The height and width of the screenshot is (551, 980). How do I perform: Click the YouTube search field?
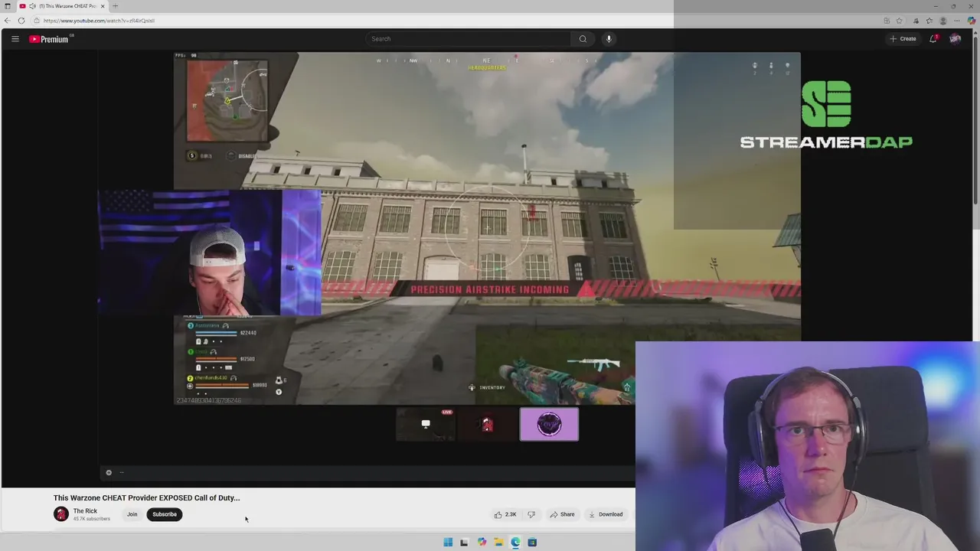[x=469, y=39]
